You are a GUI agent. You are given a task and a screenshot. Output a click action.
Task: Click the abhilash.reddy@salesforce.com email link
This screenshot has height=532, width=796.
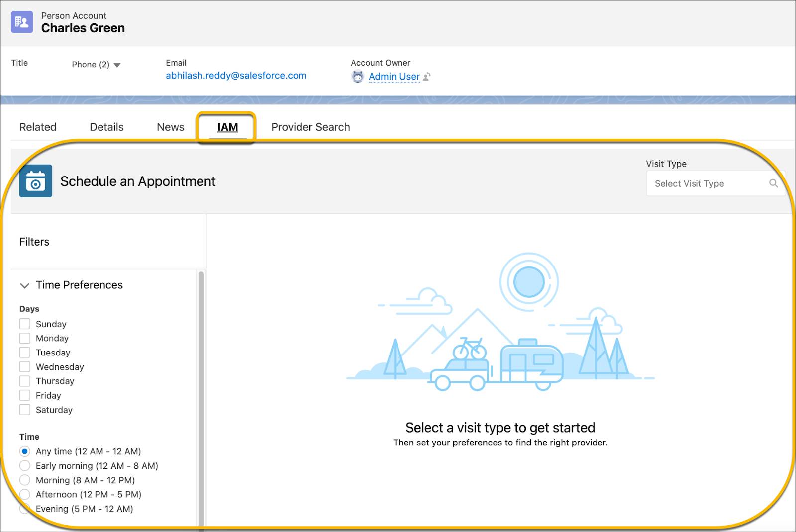tap(236, 75)
